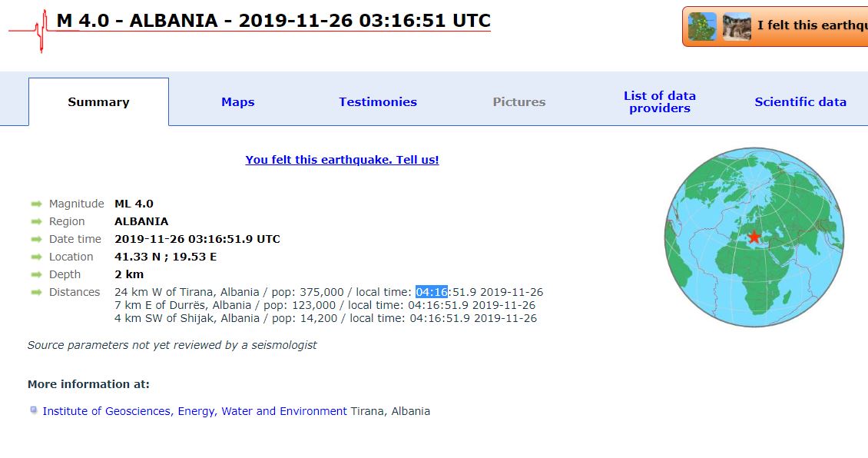Click the green arrow beside Depth
Viewport: 868px width, 458px height.
click(37, 274)
